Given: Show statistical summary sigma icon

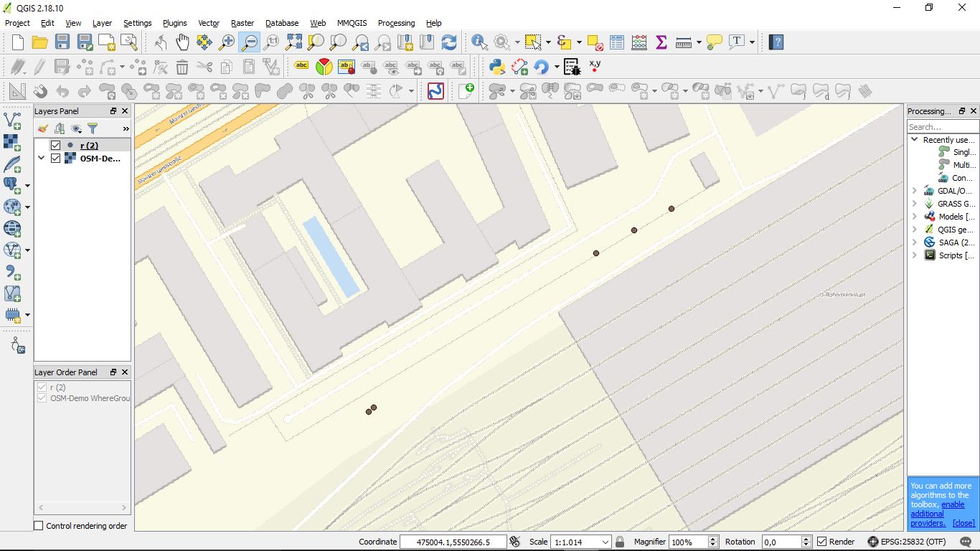Looking at the screenshot, I should (661, 42).
